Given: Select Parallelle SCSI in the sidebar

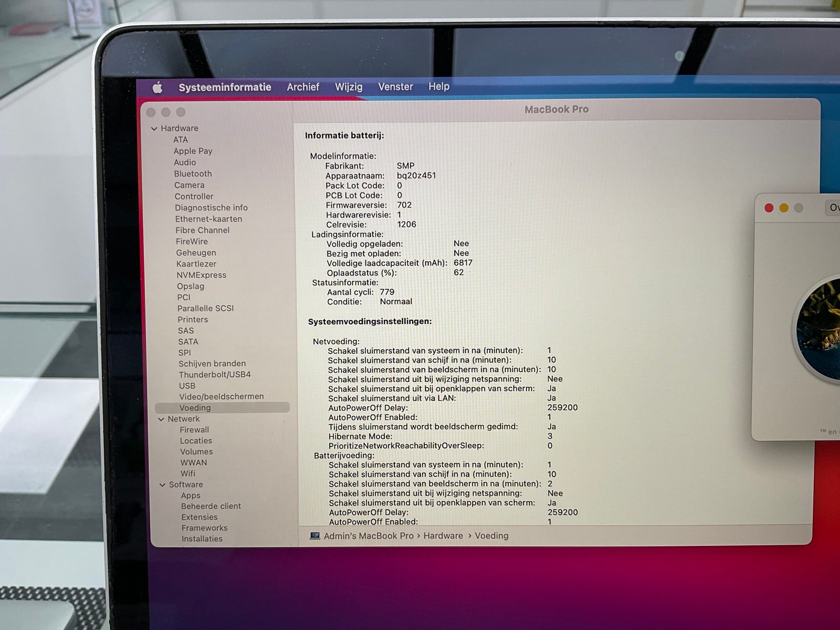Looking at the screenshot, I should 206,309.
